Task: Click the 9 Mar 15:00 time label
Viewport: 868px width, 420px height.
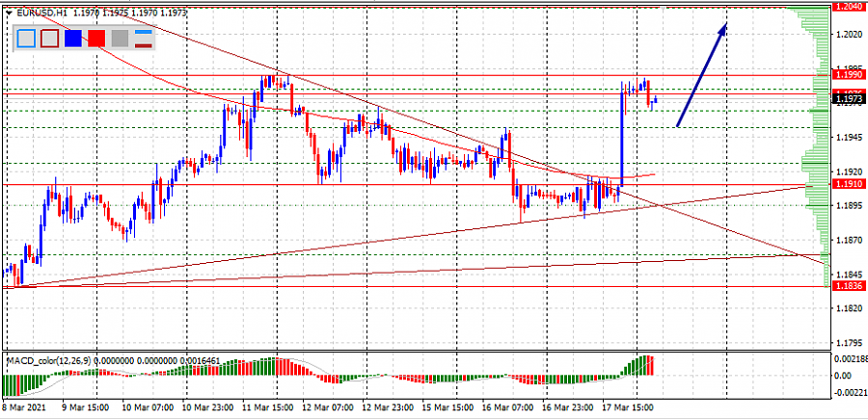Action: coord(85,407)
